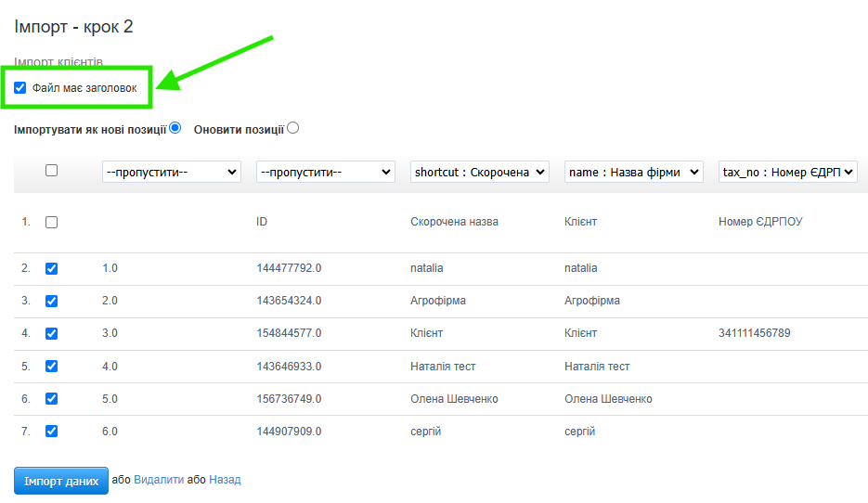Open the 'name : Назва фірми' dropdown
The image size is (868, 503).
click(x=633, y=172)
